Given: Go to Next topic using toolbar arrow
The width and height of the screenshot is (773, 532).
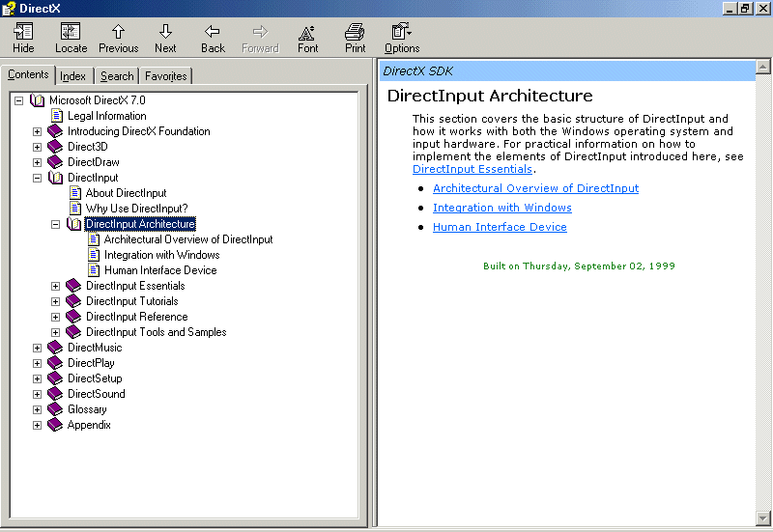Looking at the screenshot, I should (x=165, y=32).
